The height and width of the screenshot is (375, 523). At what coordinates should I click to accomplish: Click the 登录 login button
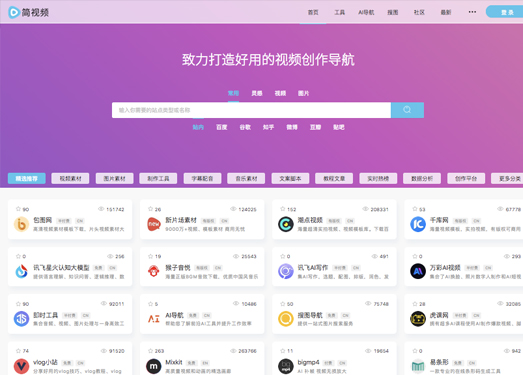[x=505, y=12]
